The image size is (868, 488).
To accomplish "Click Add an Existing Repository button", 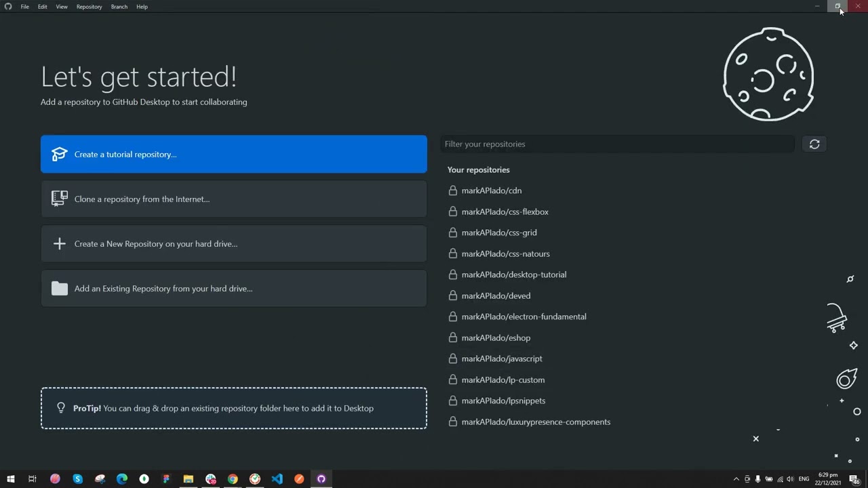I will tap(234, 289).
